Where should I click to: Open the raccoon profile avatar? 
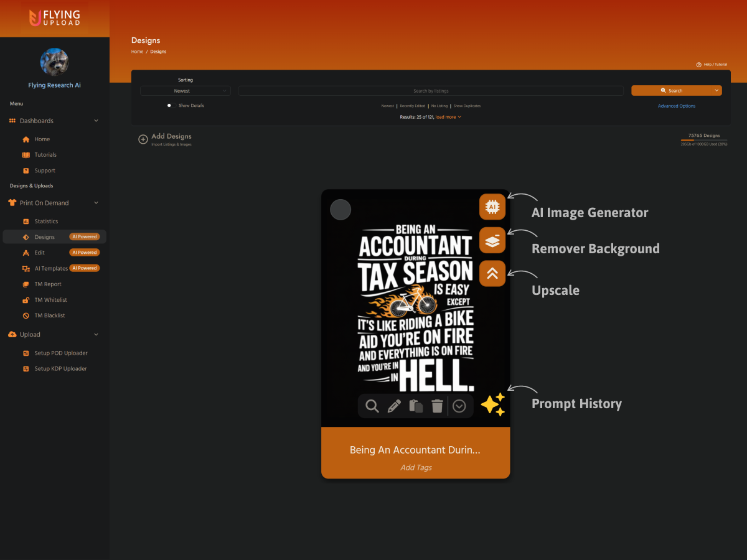click(x=55, y=62)
